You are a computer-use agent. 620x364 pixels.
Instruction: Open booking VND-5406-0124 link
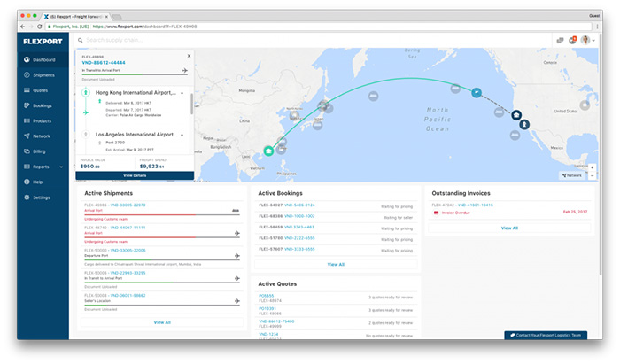tap(299, 205)
